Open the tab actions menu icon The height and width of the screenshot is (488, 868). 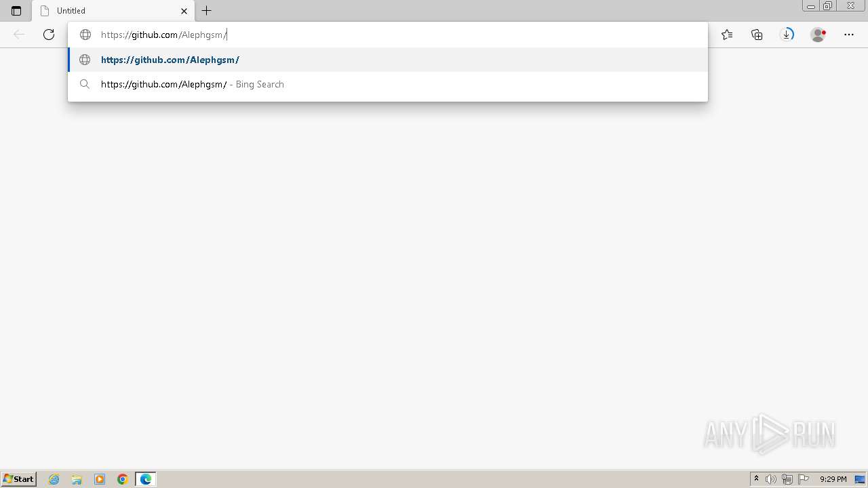click(x=16, y=11)
